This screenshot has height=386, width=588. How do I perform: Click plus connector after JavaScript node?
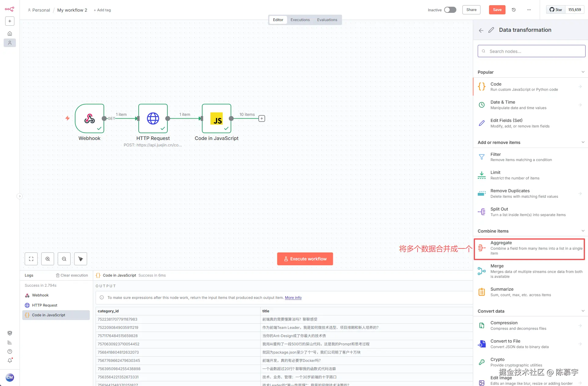tap(262, 119)
